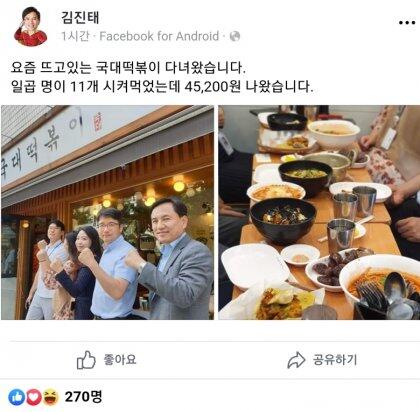Click 김진태 profile picture avatar
The width and height of the screenshot is (420, 412).
[x=30, y=27]
